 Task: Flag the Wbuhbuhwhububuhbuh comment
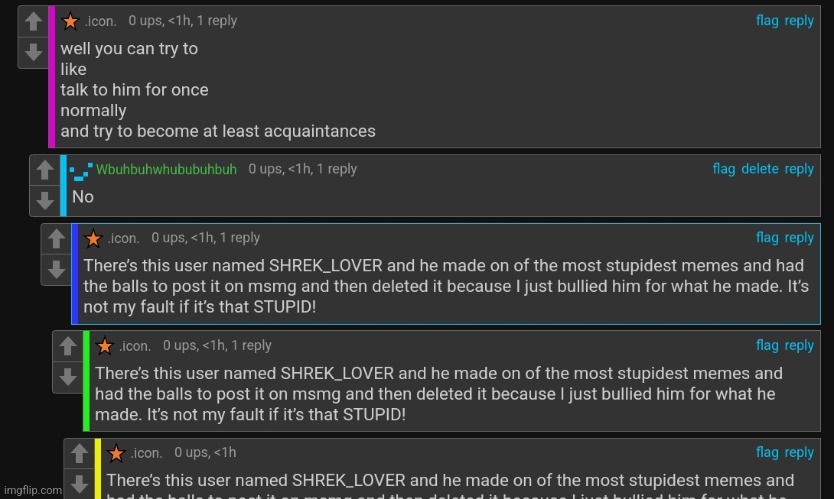point(724,169)
